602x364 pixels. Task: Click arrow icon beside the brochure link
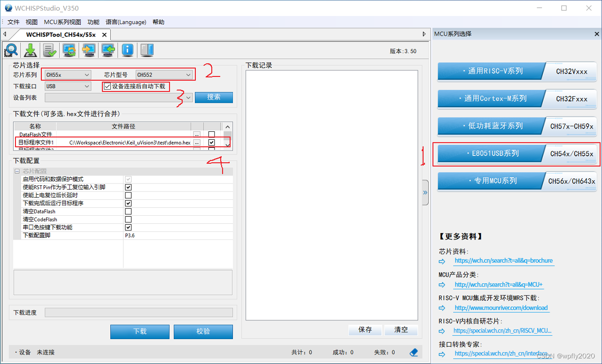coord(442,261)
